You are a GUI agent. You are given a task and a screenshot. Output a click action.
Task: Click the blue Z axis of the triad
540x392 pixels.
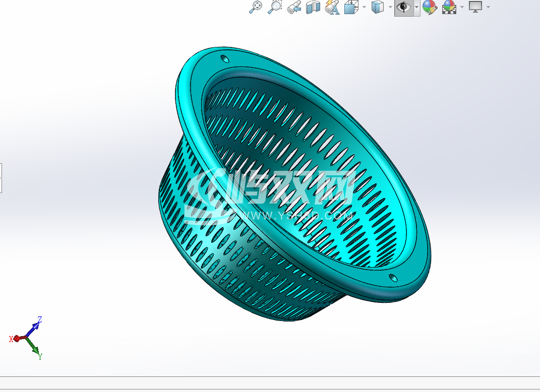coord(33,330)
